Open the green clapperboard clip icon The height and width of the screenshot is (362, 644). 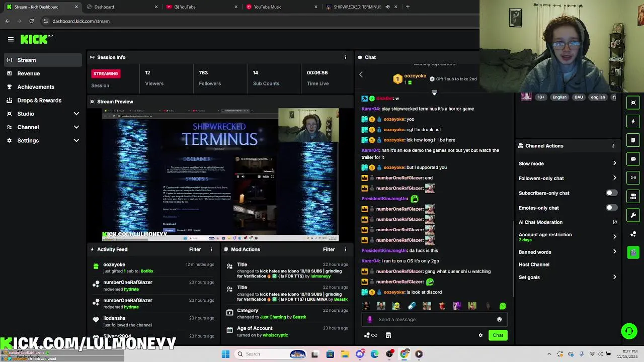pyautogui.click(x=633, y=252)
